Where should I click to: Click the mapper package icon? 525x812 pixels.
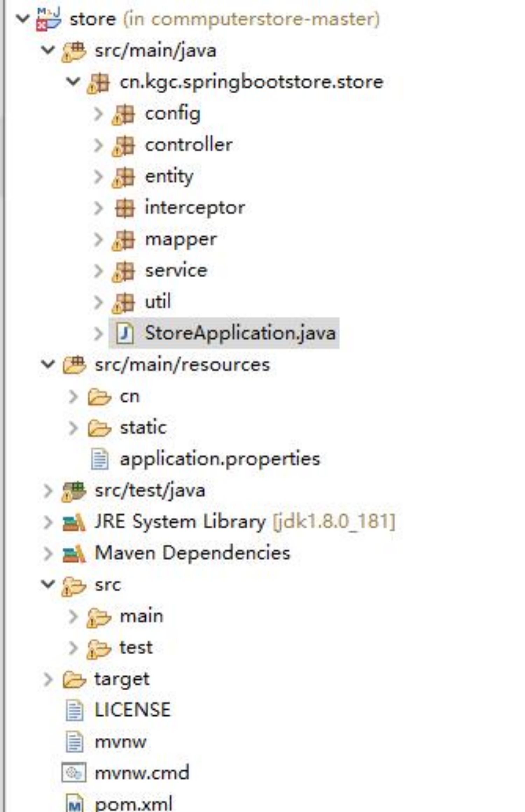point(123,240)
